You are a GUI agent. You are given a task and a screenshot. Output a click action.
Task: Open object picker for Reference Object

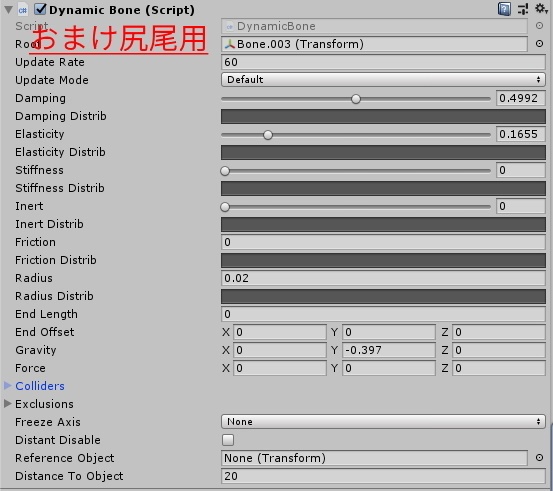[x=539, y=457]
